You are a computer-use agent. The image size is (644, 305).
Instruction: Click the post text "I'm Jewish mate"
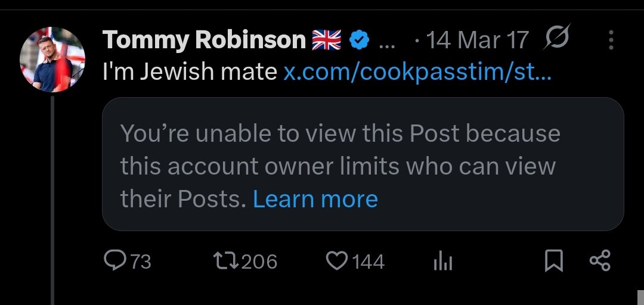pos(190,72)
